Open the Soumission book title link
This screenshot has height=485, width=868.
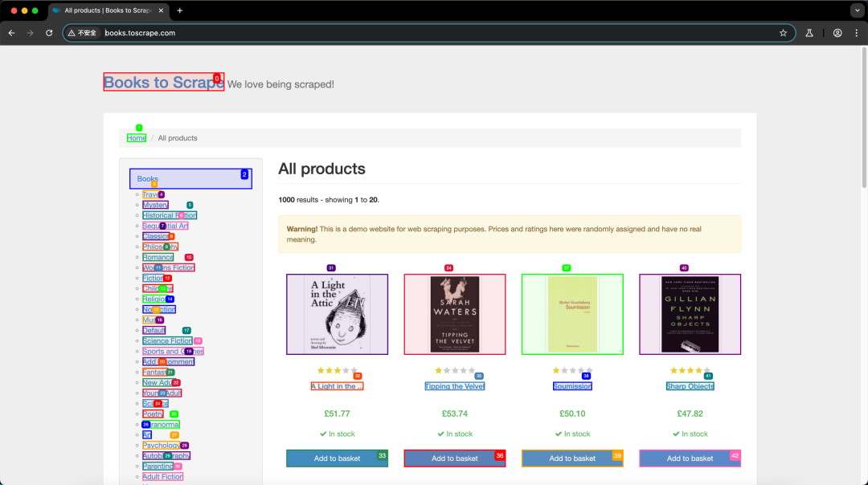[572, 386]
